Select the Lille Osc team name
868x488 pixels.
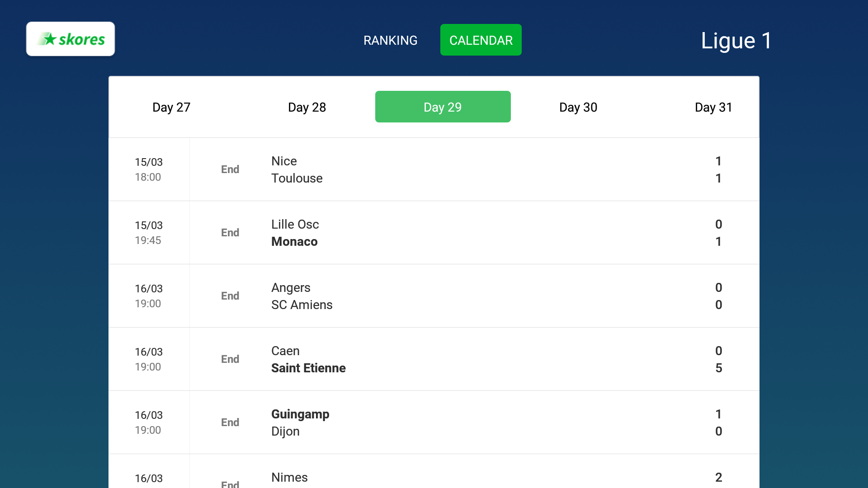pyautogui.click(x=295, y=224)
